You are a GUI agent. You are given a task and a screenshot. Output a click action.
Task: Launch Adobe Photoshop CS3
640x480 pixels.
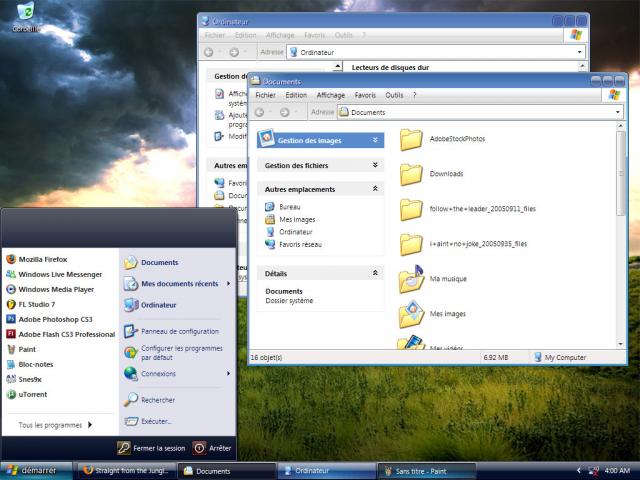tap(49, 319)
